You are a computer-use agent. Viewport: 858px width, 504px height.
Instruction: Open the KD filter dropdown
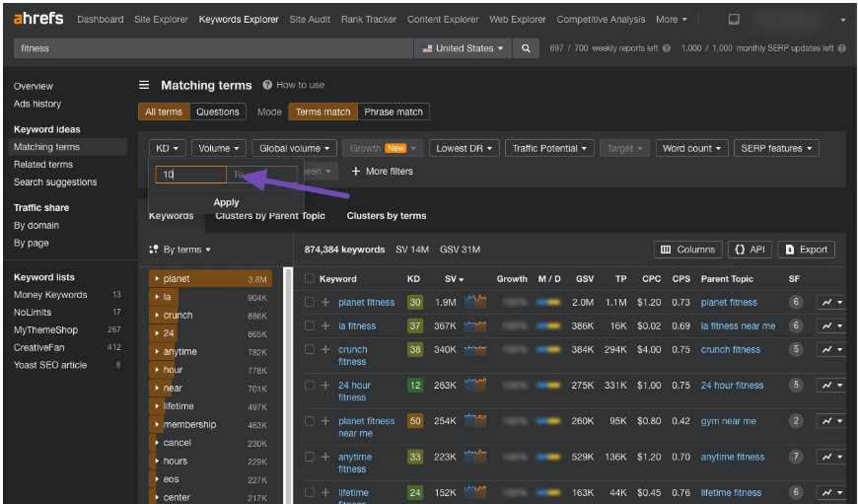168,148
